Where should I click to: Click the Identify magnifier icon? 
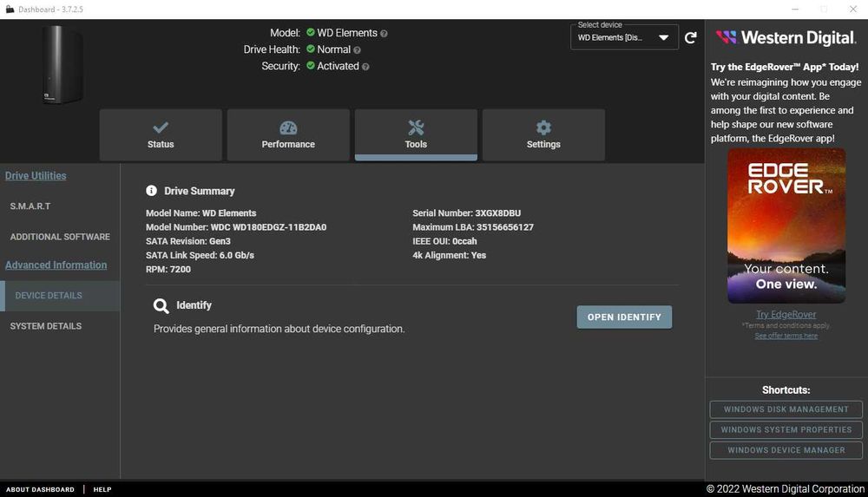(161, 306)
